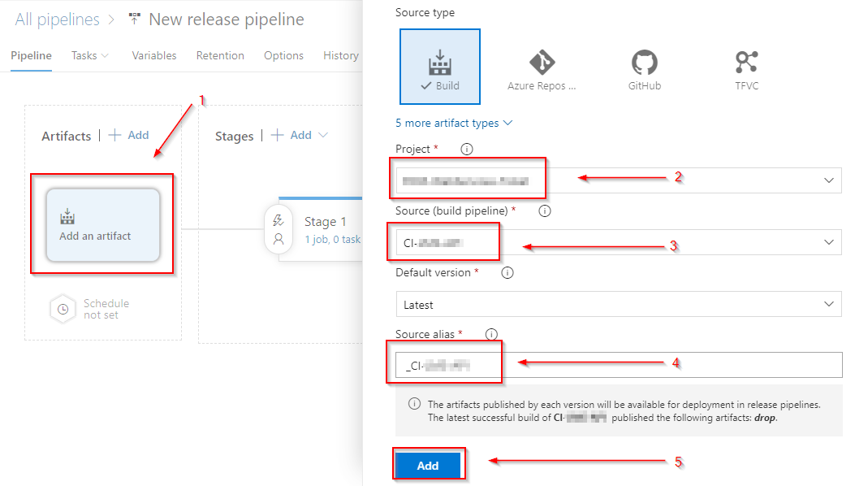Open the Default version dropdown
This screenshot has height=486, width=868.
click(x=828, y=304)
